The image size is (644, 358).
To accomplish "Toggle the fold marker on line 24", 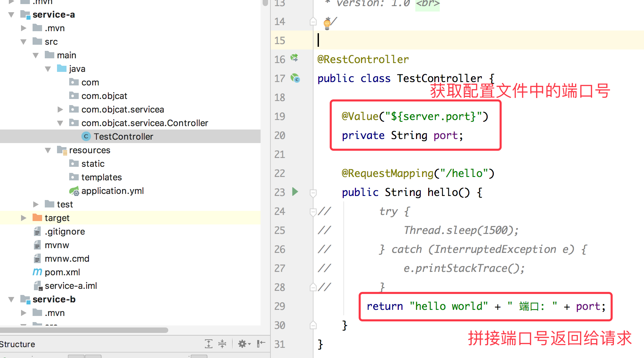I will 313,212.
